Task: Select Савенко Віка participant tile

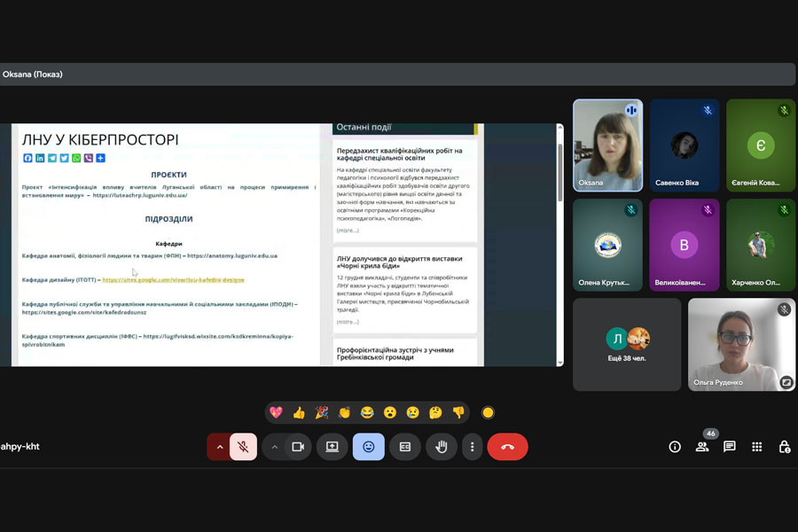Action: (x=684, y=145)
